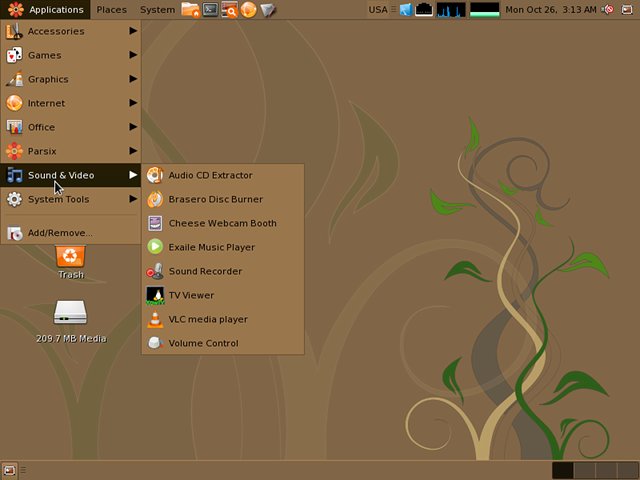Click the Exaile Music Player green play icon
This screenshot has height=480, width=640.
pyautogui.click(x=155, y=247)
